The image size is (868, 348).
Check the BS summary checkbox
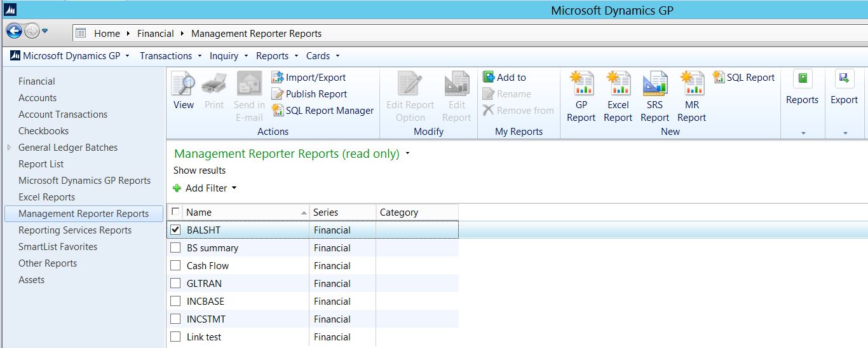click(176, 247)
